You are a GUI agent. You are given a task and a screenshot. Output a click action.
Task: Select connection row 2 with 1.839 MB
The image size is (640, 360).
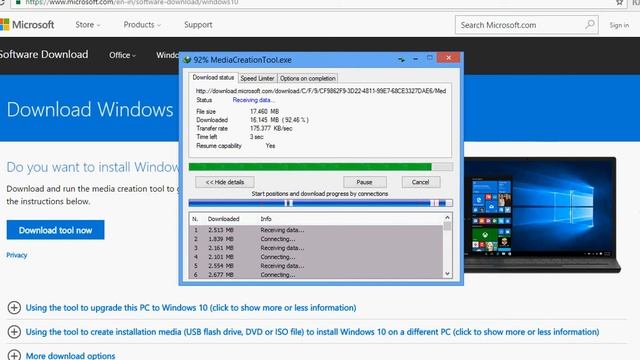[x=316, y=239]
